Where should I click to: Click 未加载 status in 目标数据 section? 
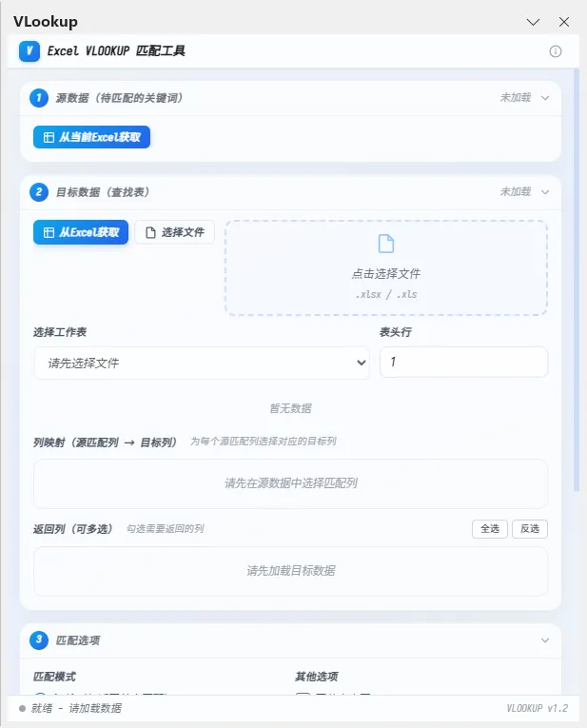point(515,191)
